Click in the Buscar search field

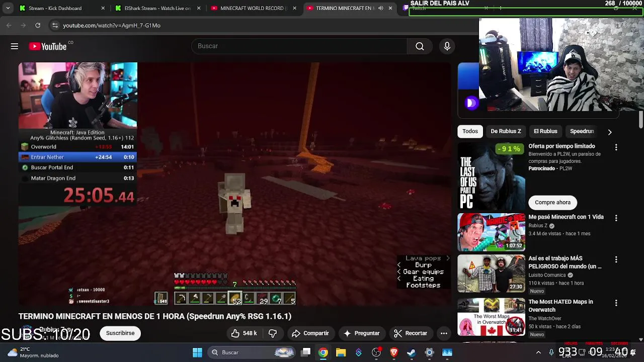[x=299, y=46]
